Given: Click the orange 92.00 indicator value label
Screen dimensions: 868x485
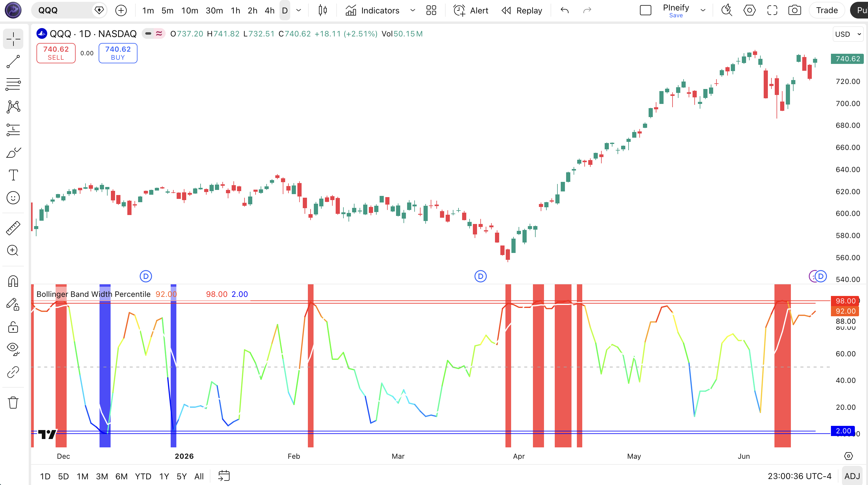Looking at the screenshot, I should (845, 311).
